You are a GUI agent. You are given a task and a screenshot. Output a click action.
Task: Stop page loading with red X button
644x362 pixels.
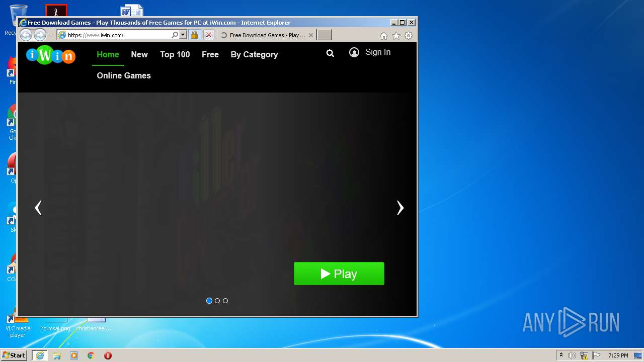(x=208, y=35)
